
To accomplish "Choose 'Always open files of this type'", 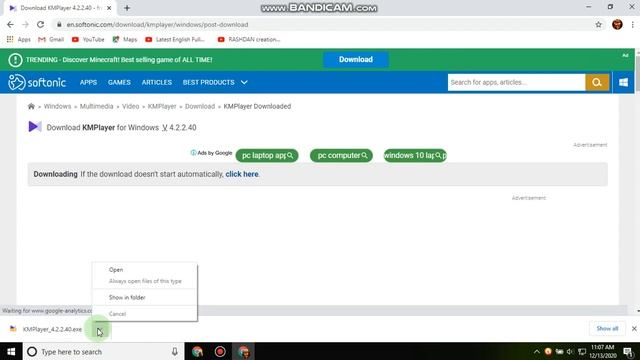I will coord(144,281).
